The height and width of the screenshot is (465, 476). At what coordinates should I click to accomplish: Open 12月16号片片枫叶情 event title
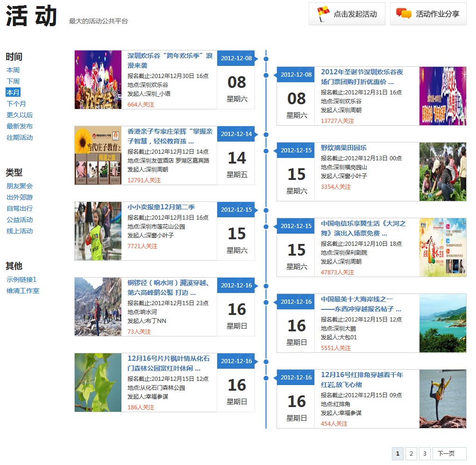(169, 363)
